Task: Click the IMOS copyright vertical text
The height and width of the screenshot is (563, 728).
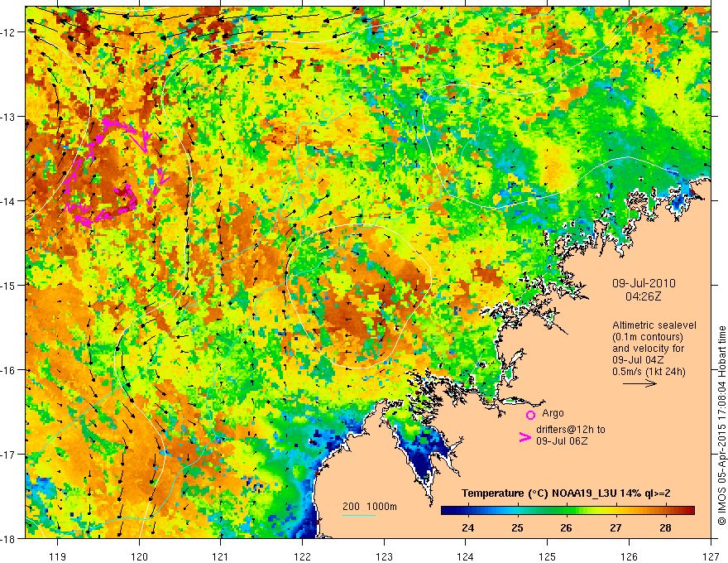Action: point(721,426)
